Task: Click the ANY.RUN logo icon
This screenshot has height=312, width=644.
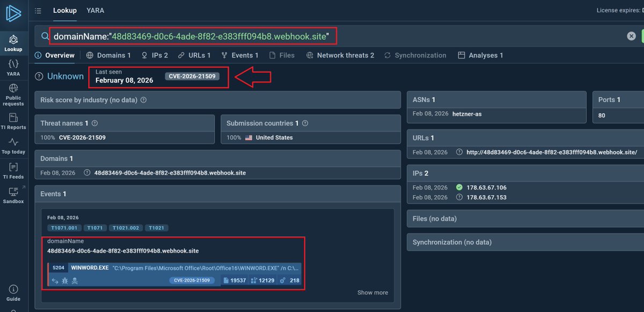Action: [13, 13]
